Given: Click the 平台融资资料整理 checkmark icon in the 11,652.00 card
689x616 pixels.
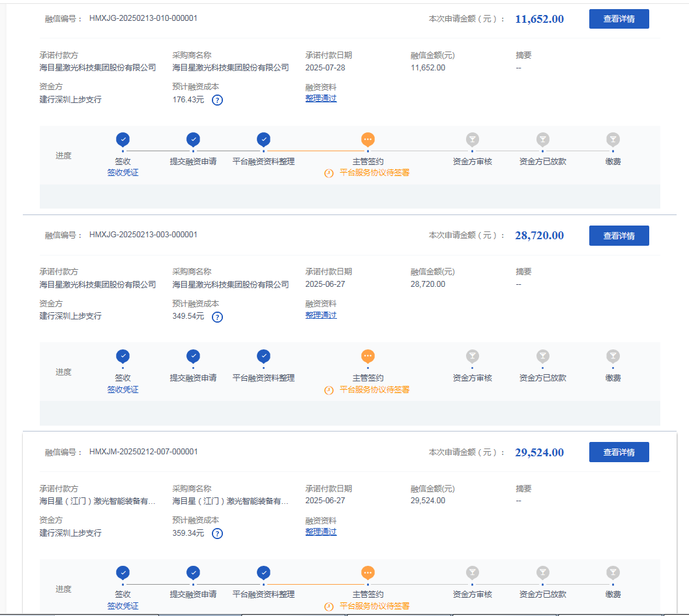Looking at the screenshot, I should tap(263, 139).
